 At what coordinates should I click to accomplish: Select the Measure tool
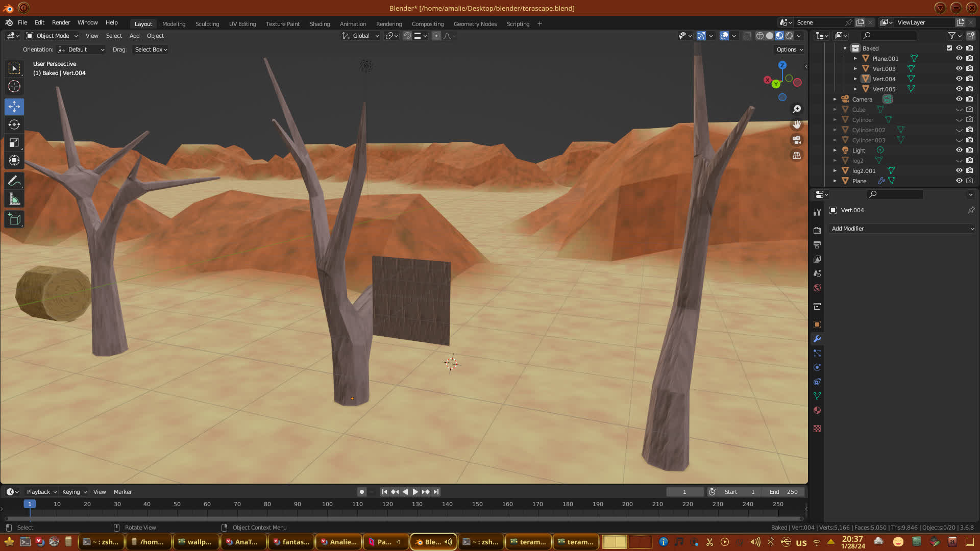(x=14, y=199)
